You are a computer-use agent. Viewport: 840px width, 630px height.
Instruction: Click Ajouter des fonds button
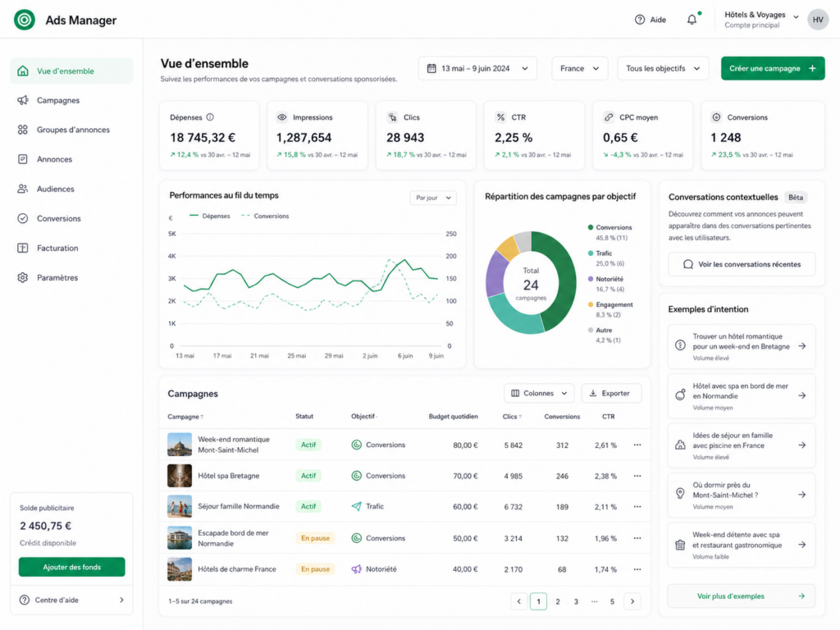[72, 567]
